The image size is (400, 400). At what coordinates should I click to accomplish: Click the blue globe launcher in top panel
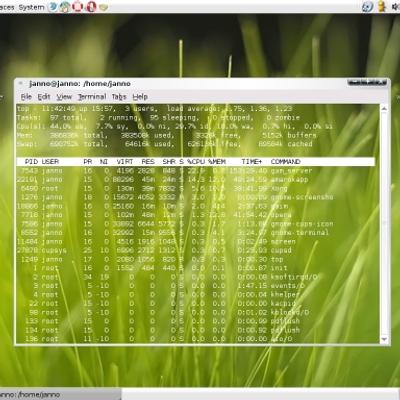pos(53,6)
